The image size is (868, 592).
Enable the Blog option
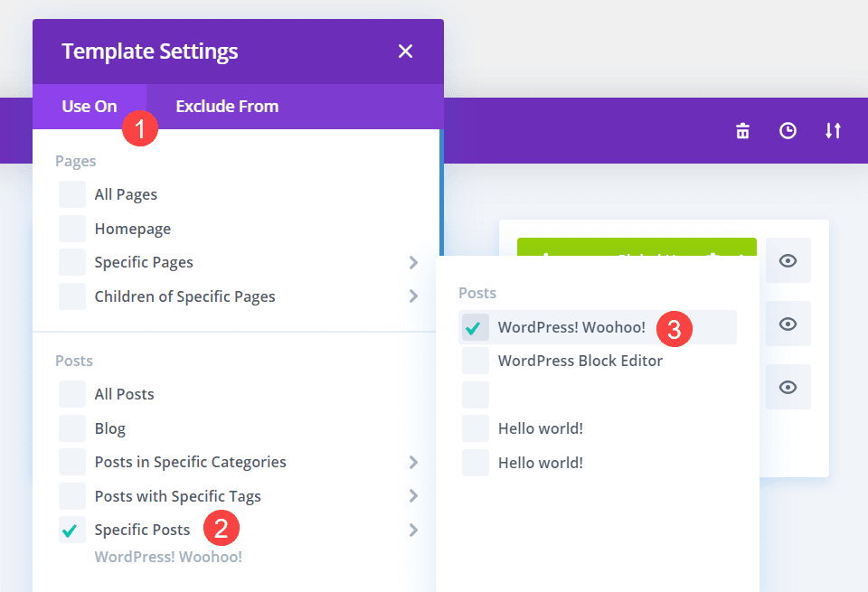point(71,428)
